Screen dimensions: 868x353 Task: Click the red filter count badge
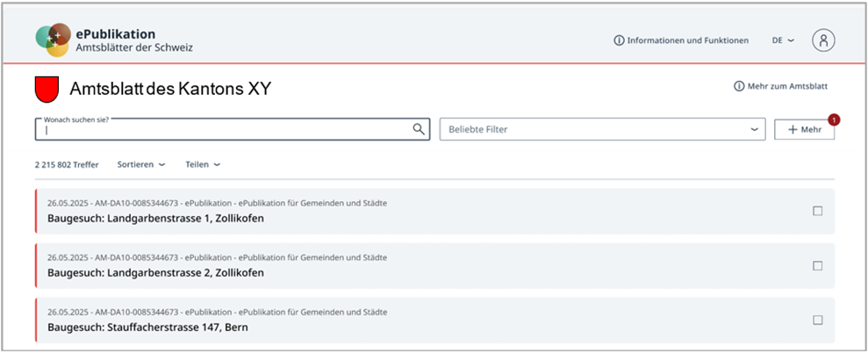(833, 119)
